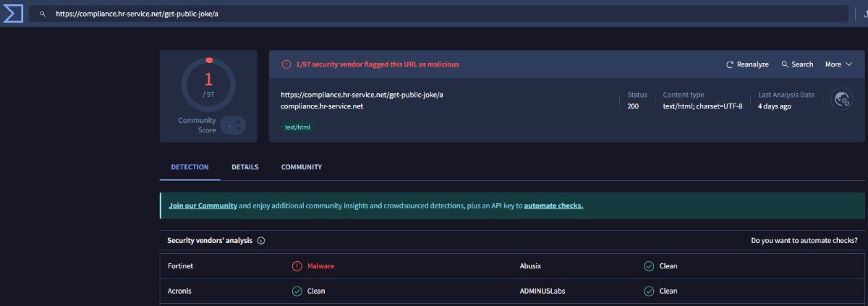Click the globe link icon beside Last Analysis Date
This screenshot has width=868, height=306.
(841, 100)
